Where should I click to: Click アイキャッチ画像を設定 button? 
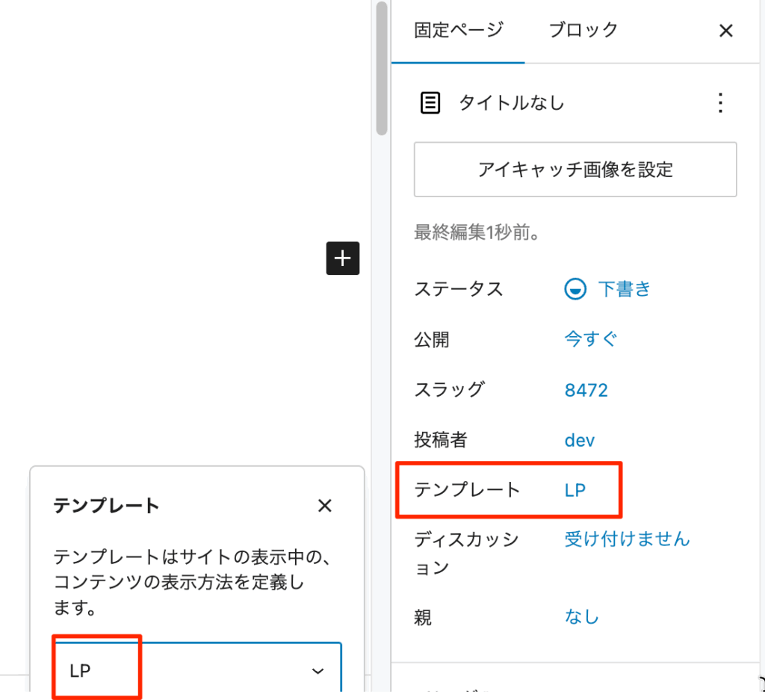[x=575, y=170]
